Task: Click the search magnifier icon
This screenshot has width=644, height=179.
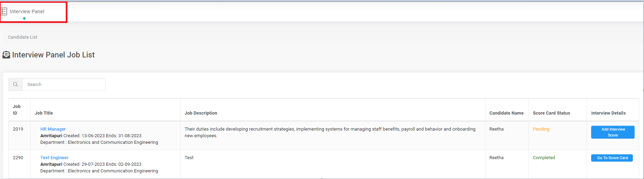Action: 16,85
